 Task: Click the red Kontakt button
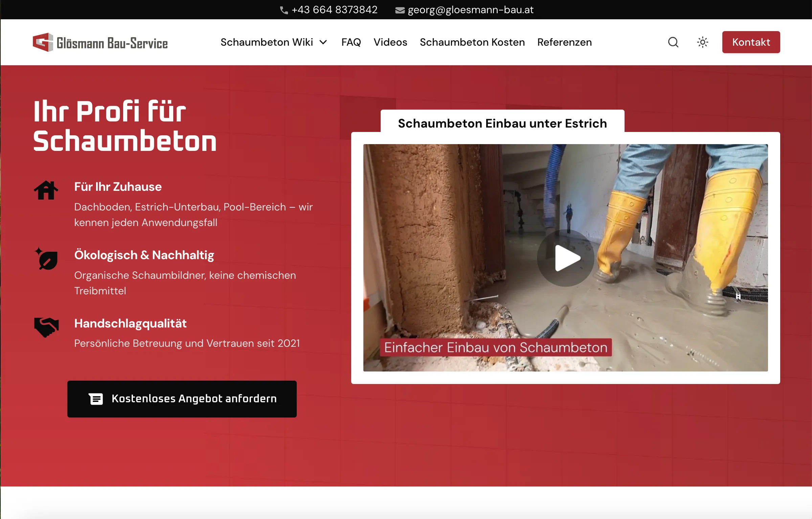tap(751, 42)
